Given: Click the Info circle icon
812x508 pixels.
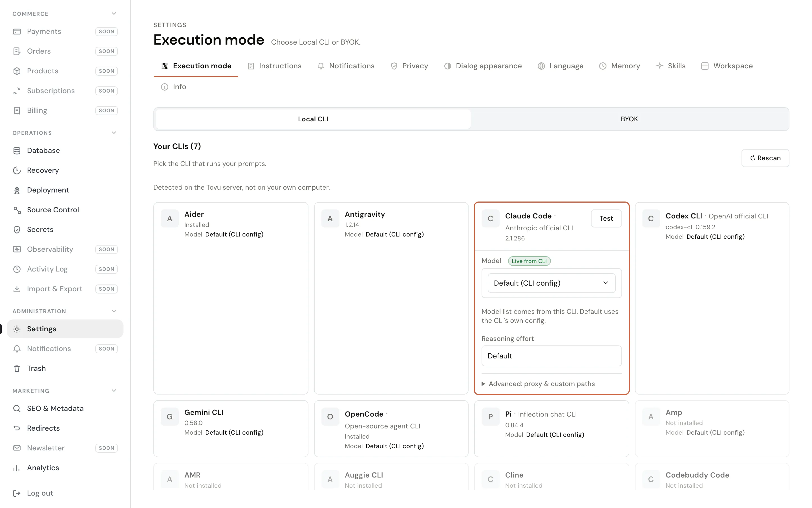Looking at the screenshot, I should tap(164, 87).
